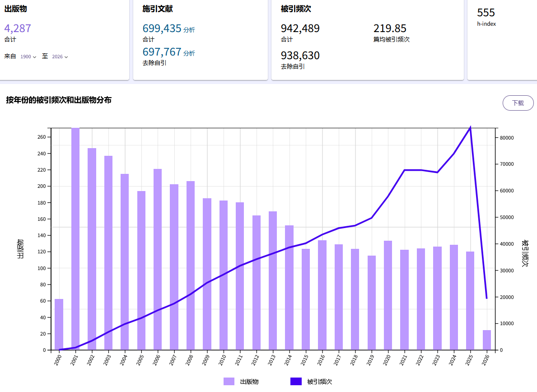Viewport: 537px width, 392px height.
Task: Toggle 出版物 series via legend swatch
Action: point(229,382)
